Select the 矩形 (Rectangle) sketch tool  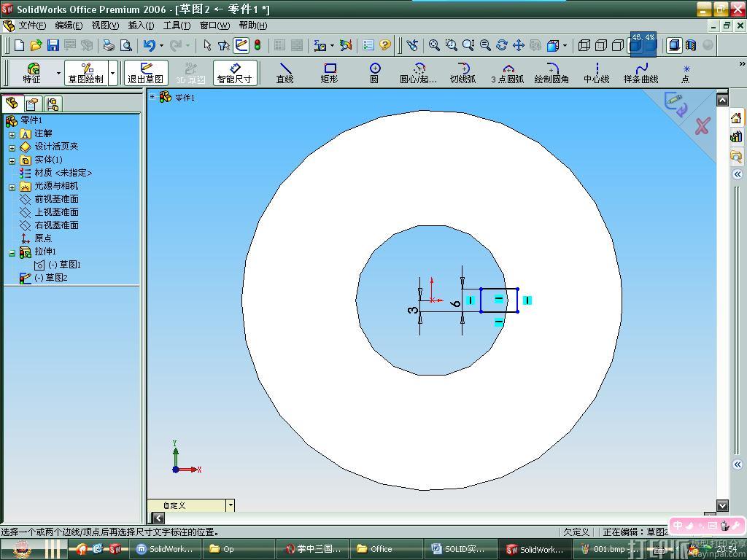pyautogui.click(x=329, y=72)
